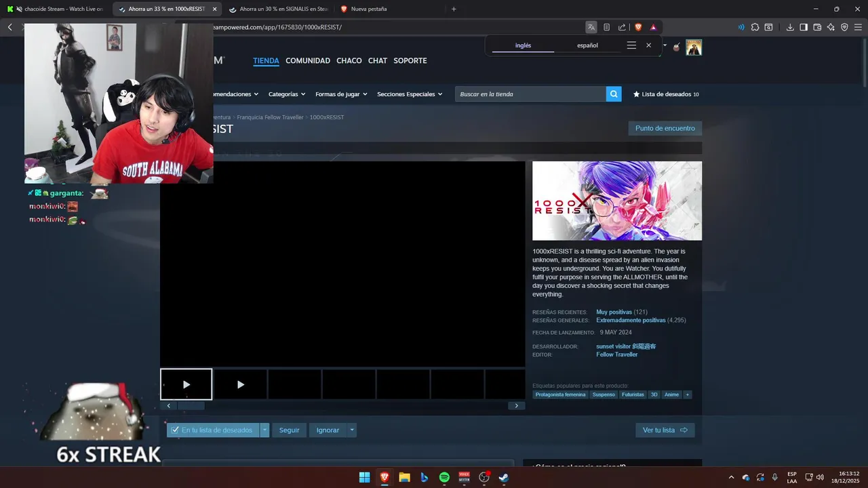The image size is (868, 488).
Task: Toggle En tu lista de deseados checkbox
Action: pyautogui.click(x=175, y=430)
